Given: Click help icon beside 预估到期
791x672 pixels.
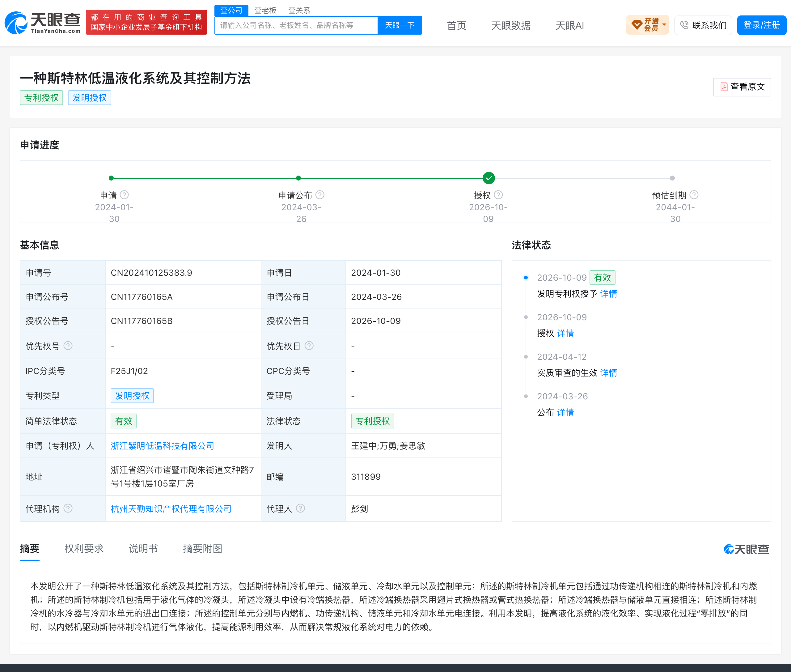Looking at the screenshot, I should [x=694, y=195].
